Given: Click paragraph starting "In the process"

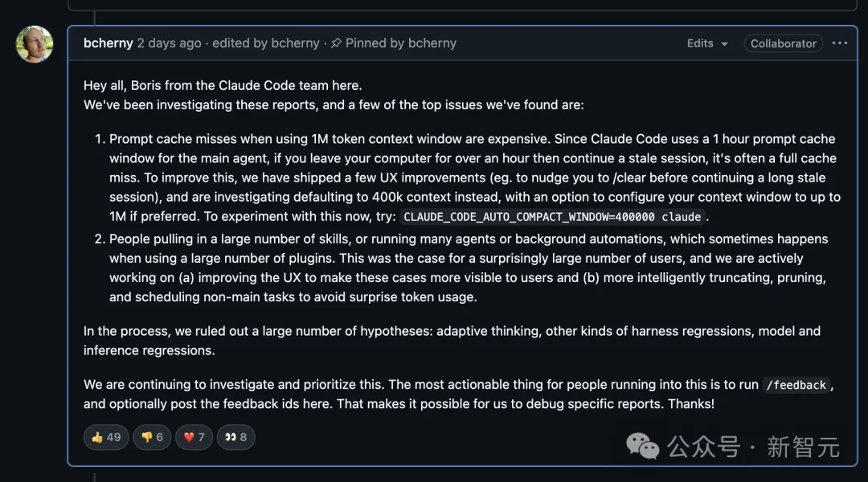Looking at the screenshot, I should tap(452, 341).
